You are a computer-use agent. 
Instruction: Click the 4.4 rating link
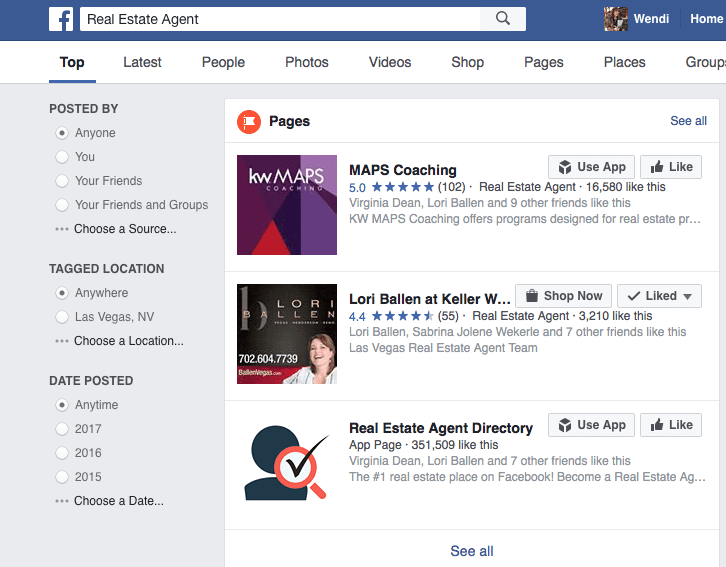(x=357, y=317)
